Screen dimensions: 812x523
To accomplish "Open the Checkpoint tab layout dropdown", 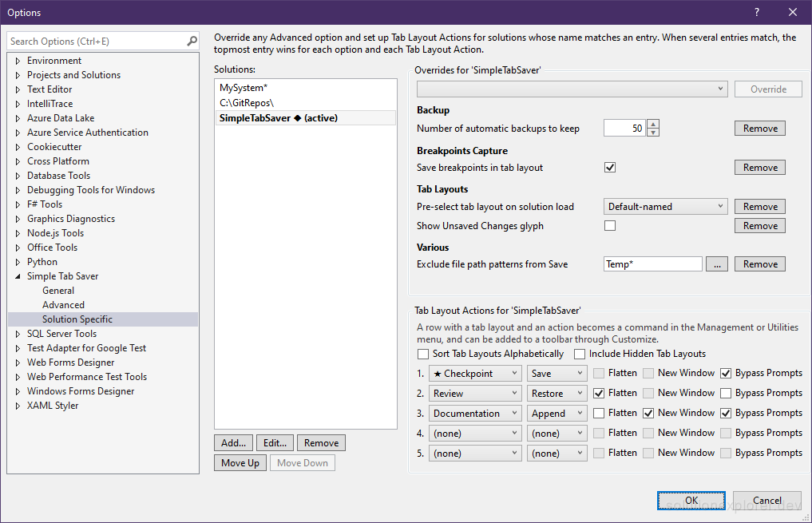I will pos(475,374).
